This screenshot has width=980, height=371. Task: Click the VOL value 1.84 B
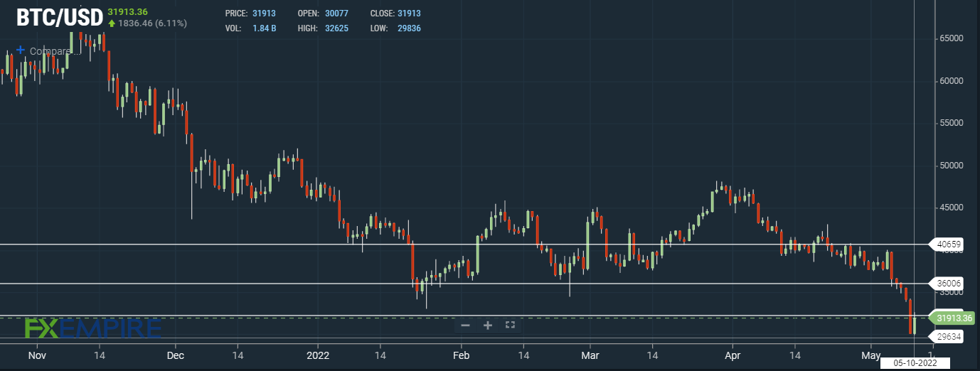click(x=265, y=28)
